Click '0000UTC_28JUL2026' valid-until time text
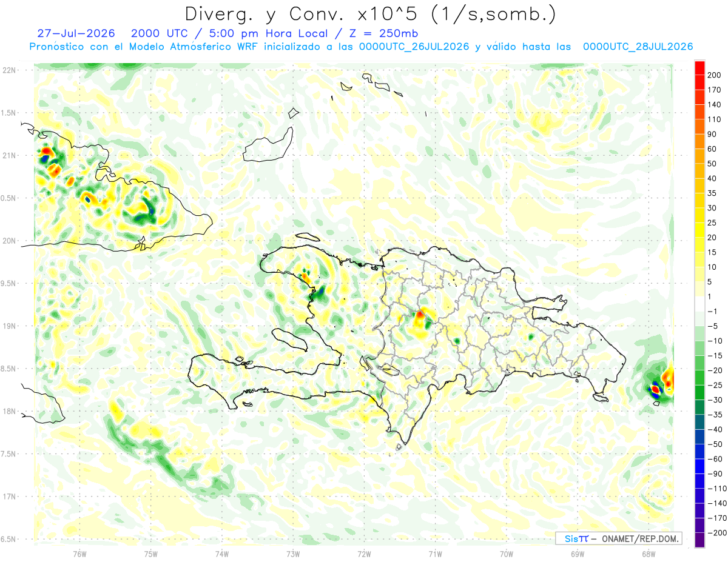 pyautogui.click(x=638, y=47)
